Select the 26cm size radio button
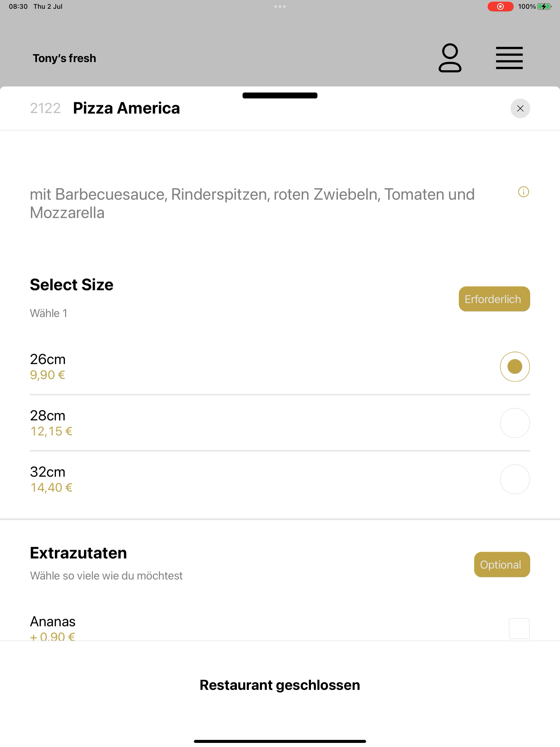560x747 pixels. point(515,367)
